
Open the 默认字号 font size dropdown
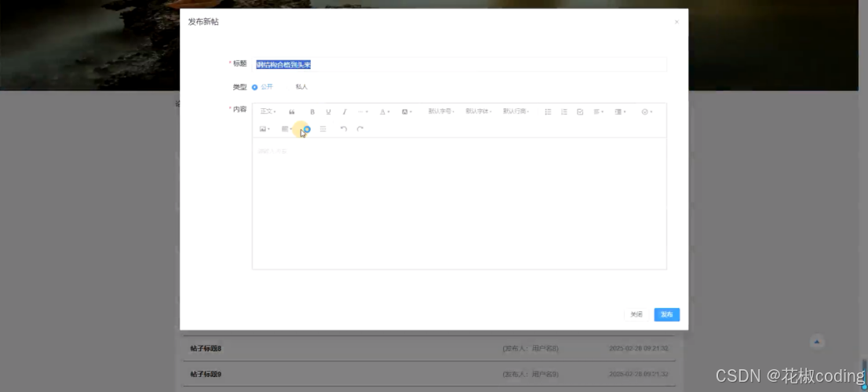coord(441,111)
